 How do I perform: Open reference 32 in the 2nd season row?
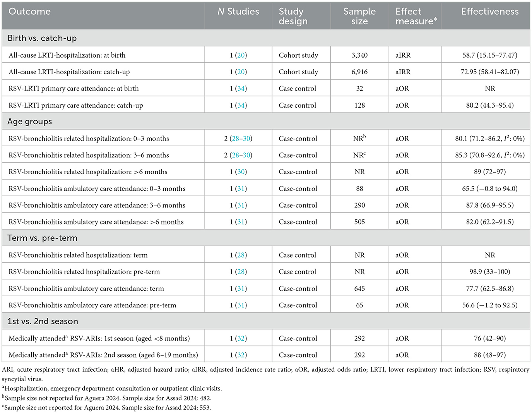(241, 355)
